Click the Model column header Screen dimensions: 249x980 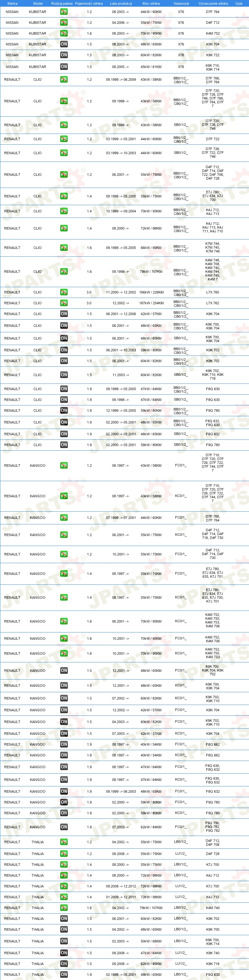point(38,3)
